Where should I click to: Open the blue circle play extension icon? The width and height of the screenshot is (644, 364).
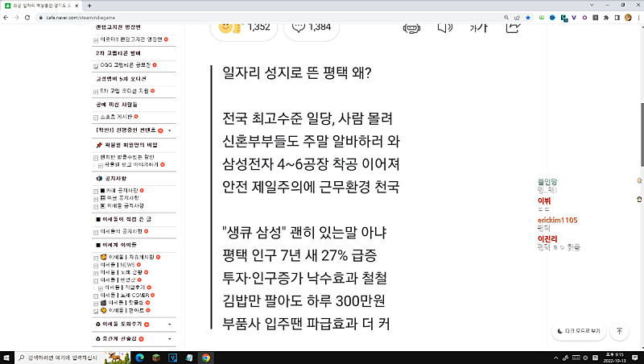tap(552, 18)
